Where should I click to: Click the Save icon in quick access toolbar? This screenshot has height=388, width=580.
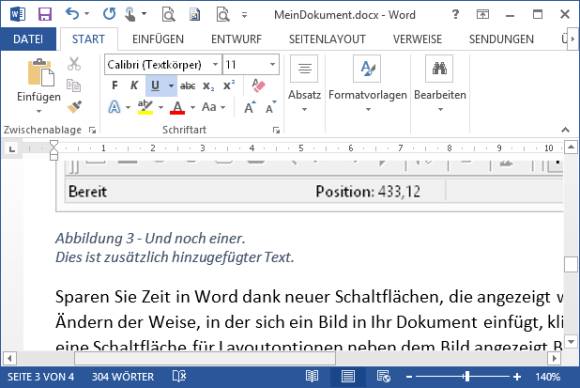45,14
